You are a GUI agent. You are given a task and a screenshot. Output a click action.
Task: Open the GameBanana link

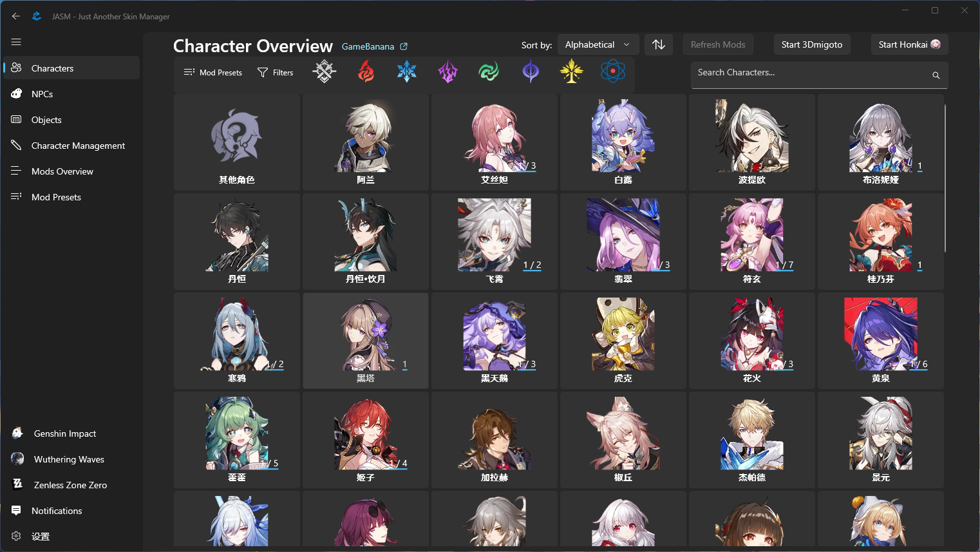[374, 46]
